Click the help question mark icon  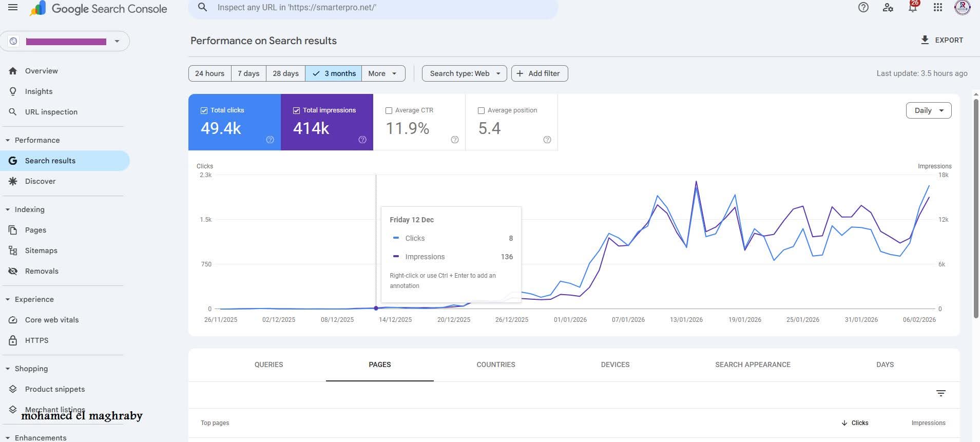tap(863, 7)
